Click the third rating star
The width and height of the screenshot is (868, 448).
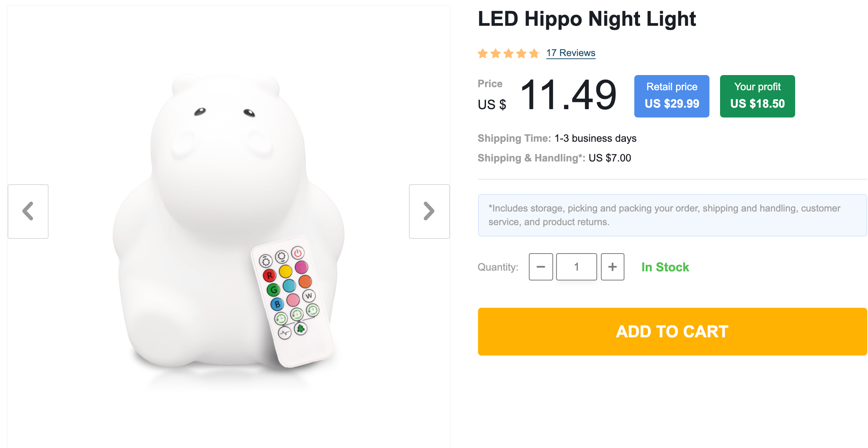point(508,53)
